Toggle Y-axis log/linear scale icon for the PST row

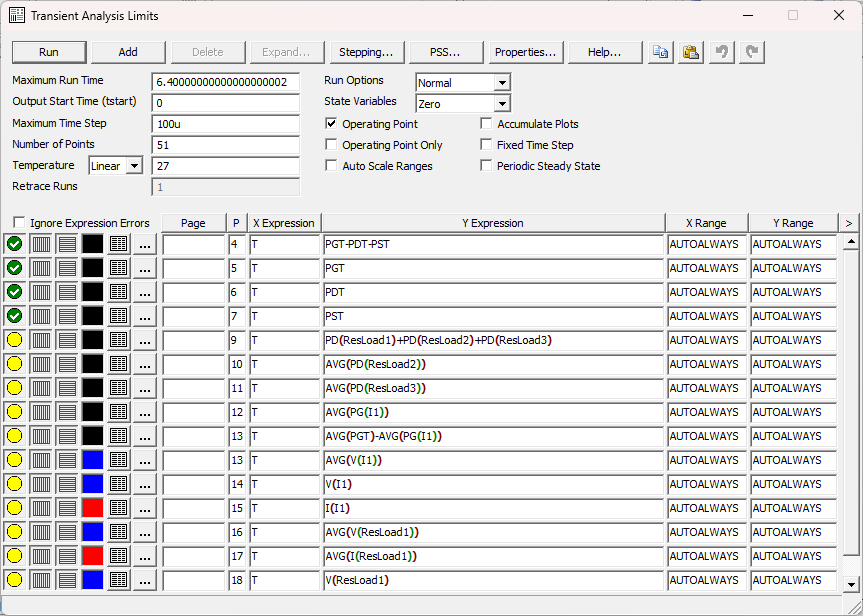67,316
